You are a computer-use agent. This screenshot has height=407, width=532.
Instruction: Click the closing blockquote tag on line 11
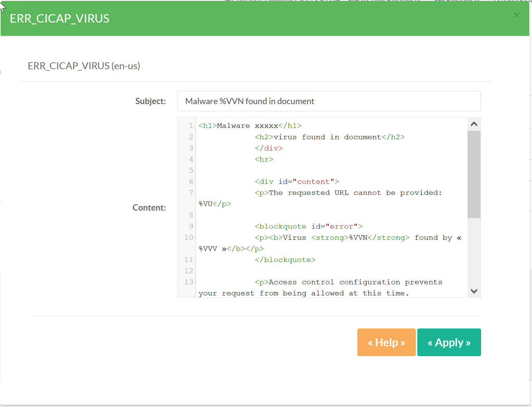tap(285, 260)
